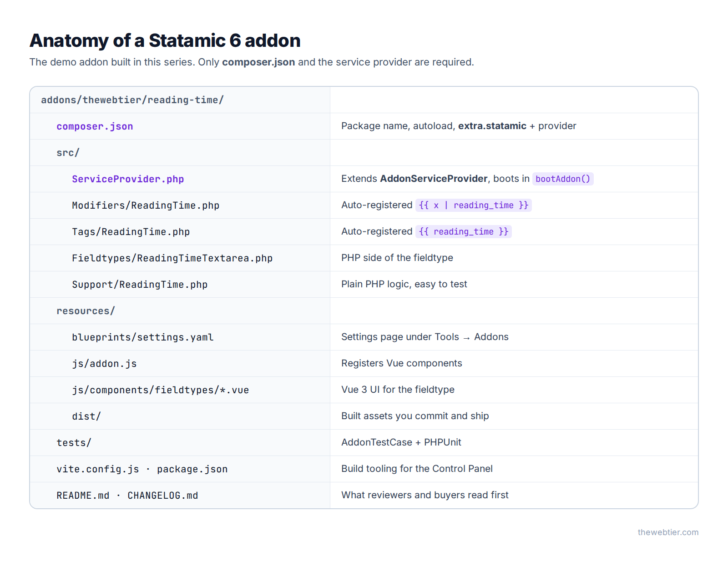728x566 pixels.
Task: Click the thewebtier.com footer text
Action: coord(668,532)
